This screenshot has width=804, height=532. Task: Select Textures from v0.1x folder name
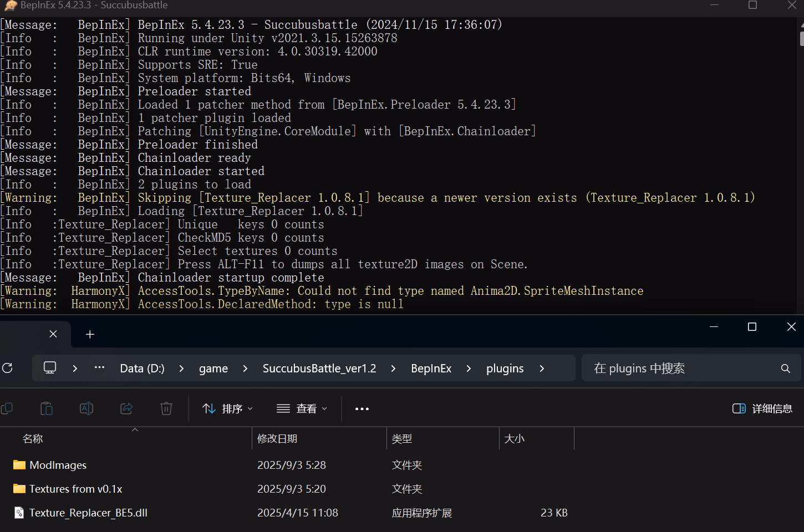click(x=76, y=489)
